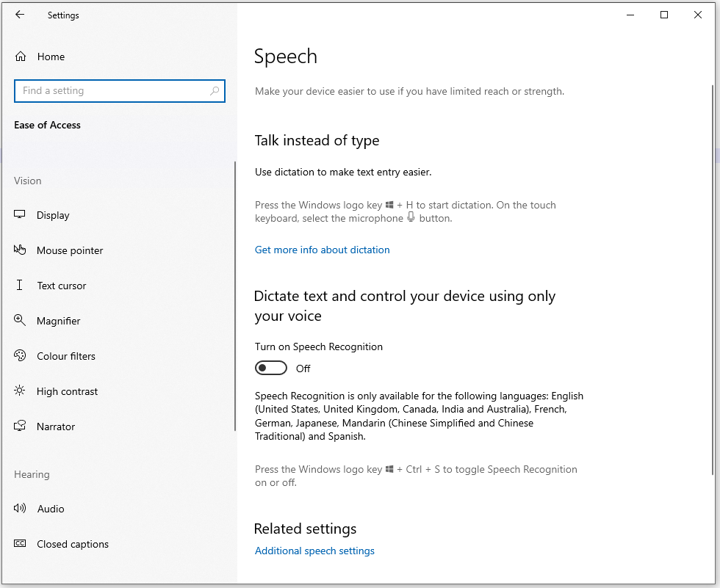Viewport: 720px width, 588px height.
Task: Click the Speech page heading
Action: coord(286,57)
